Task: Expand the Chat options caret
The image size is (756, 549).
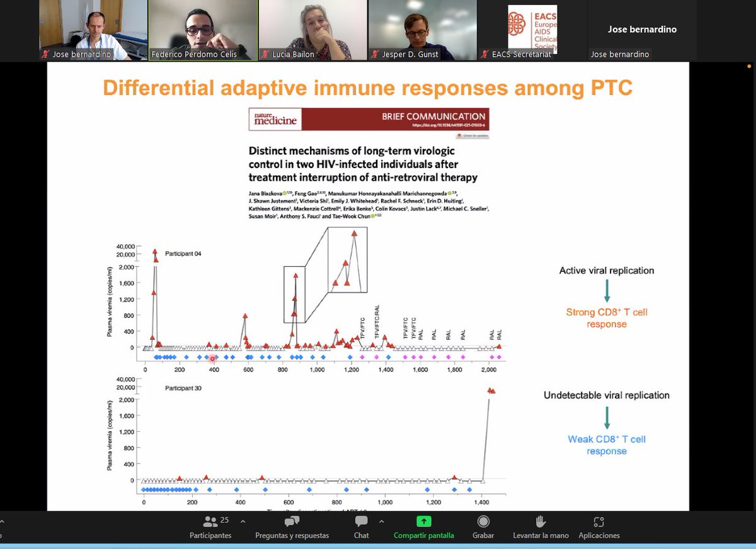Action: point(381,522)
